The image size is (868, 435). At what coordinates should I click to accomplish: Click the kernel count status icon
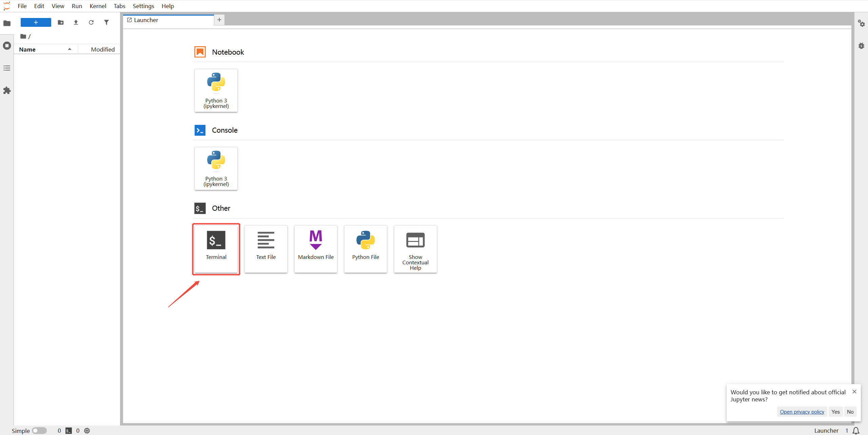tap(87, 431)
